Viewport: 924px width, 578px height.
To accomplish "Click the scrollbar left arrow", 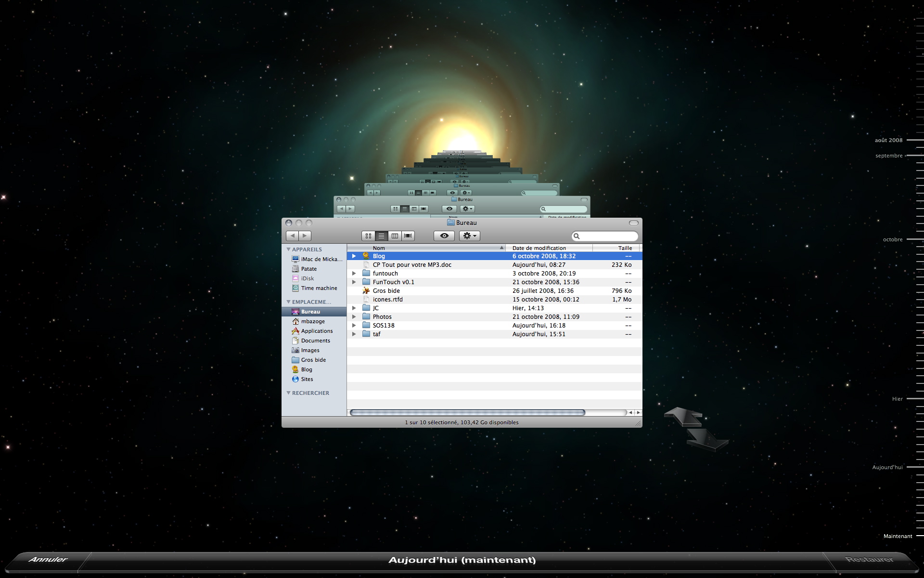I will tap(630, 413).
